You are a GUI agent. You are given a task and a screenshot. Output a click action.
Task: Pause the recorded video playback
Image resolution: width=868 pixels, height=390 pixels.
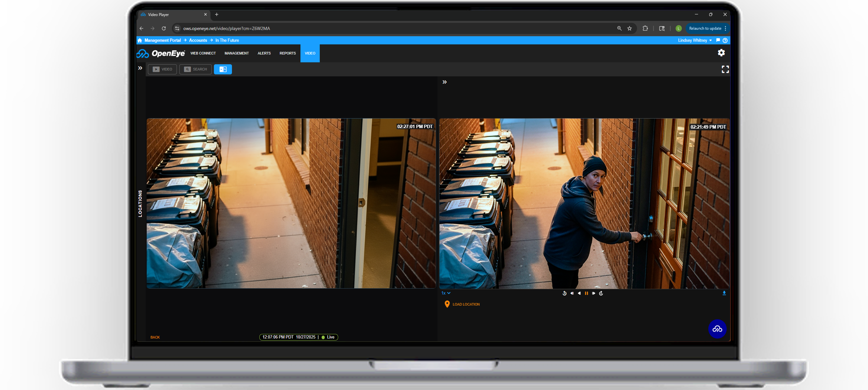(586, 293)
